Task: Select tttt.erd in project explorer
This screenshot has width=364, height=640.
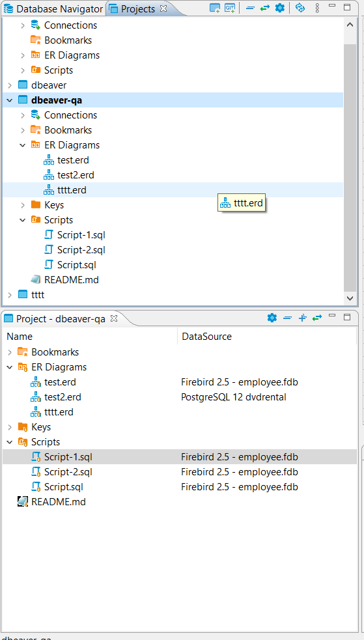Action: 59,412
